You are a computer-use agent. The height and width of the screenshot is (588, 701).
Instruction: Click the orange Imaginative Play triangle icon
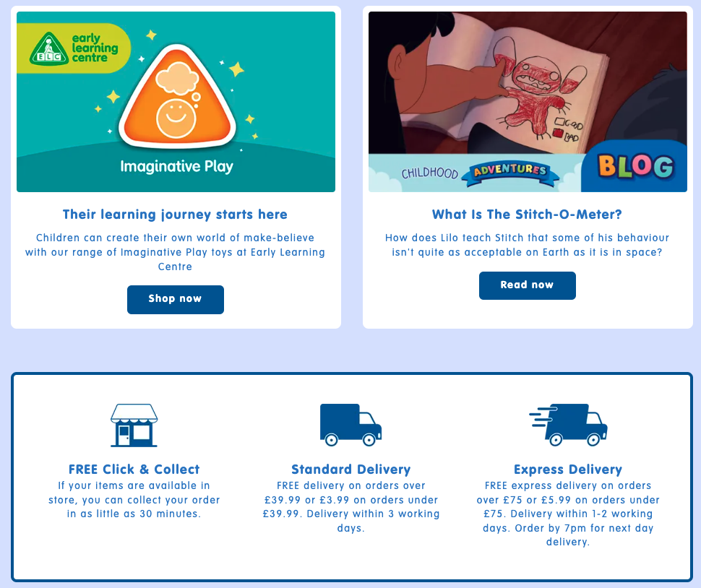point(177,98)
